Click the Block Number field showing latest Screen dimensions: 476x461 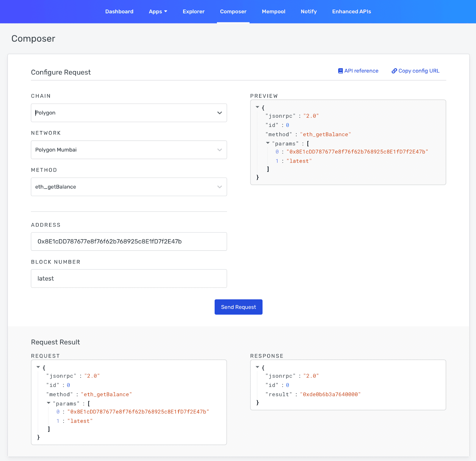click(x=129, y=278)
